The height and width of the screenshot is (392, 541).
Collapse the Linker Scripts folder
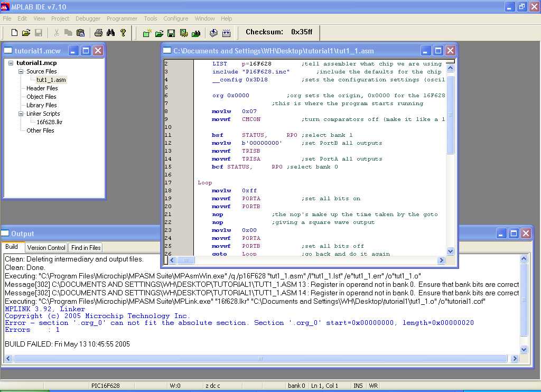point(21,114)
